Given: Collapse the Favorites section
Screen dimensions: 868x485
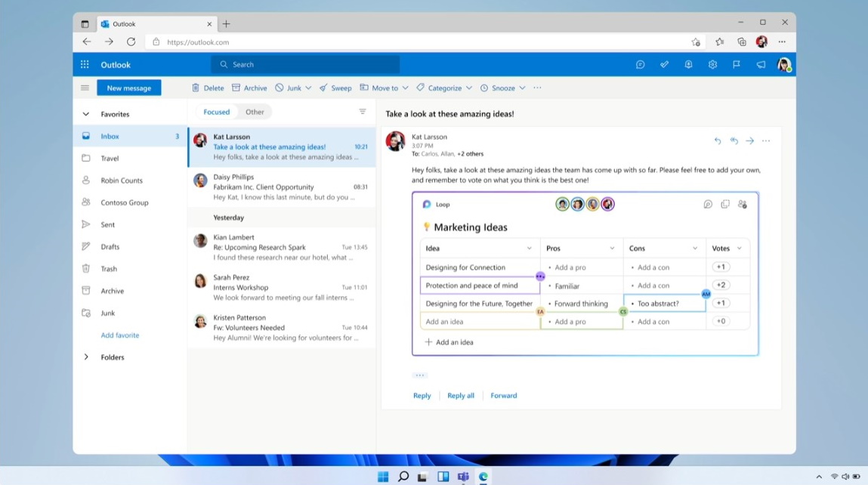Looking at the screenshot, I should click(85, 113).
